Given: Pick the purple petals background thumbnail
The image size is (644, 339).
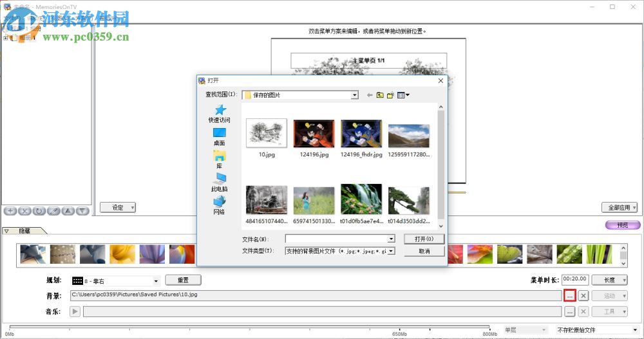Looking at the screenshot, I should click(152, 254).
